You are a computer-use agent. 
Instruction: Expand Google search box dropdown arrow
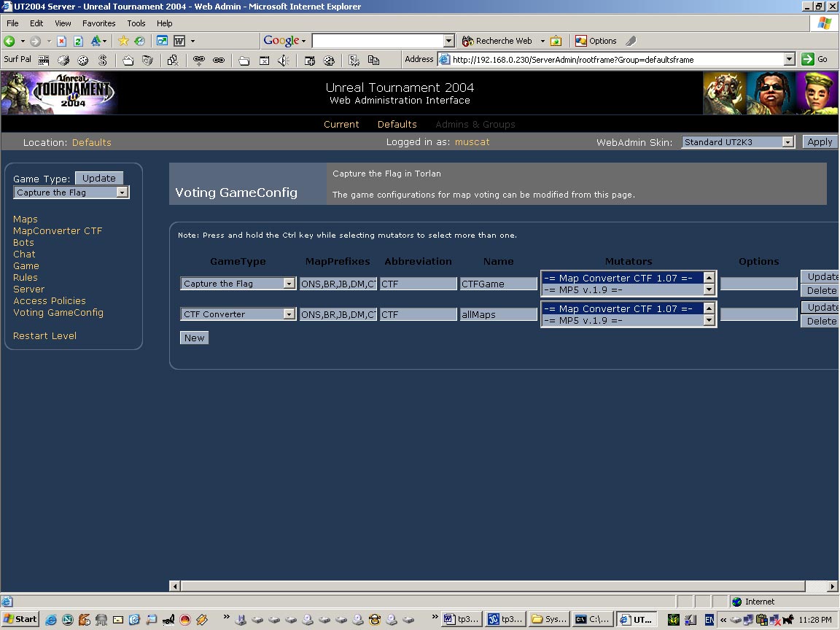pyautogui.click(x=449, y=41)
